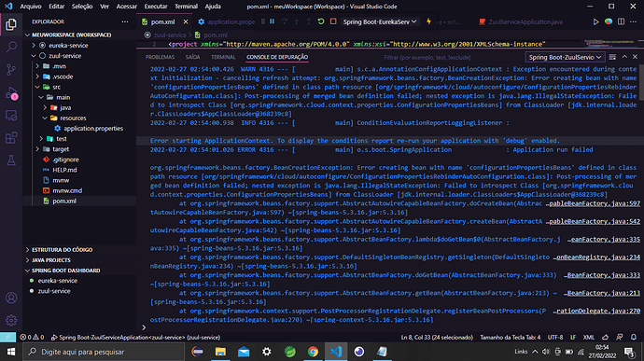Split the editor to the right

point(621,21)
